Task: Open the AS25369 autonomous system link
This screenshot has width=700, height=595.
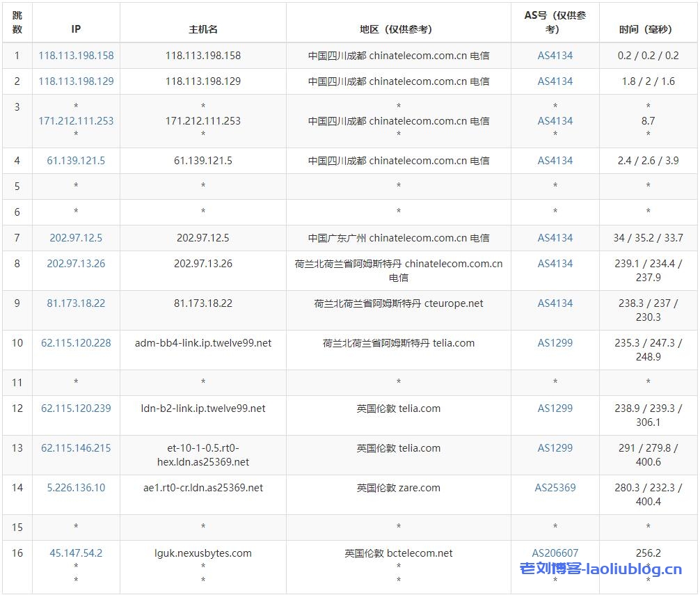Action: tap(555, 488)
